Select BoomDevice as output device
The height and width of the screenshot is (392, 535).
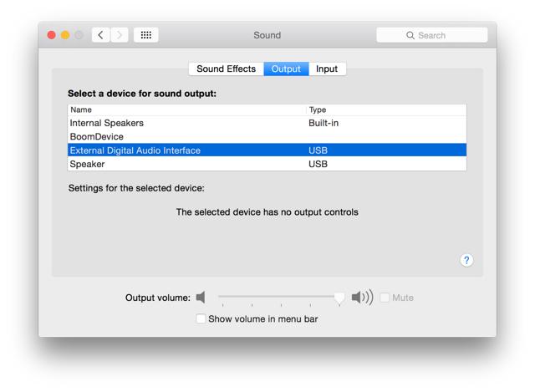pos(267,136)
